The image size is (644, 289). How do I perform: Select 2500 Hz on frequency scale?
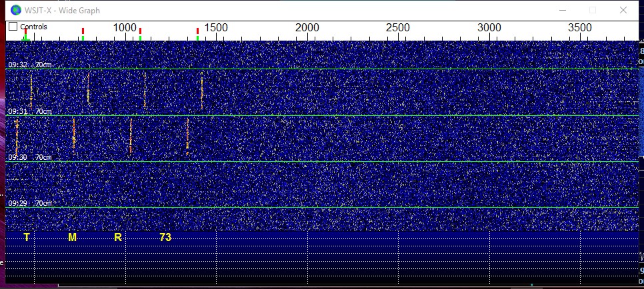pyautogui.click(x=398, y=27)
